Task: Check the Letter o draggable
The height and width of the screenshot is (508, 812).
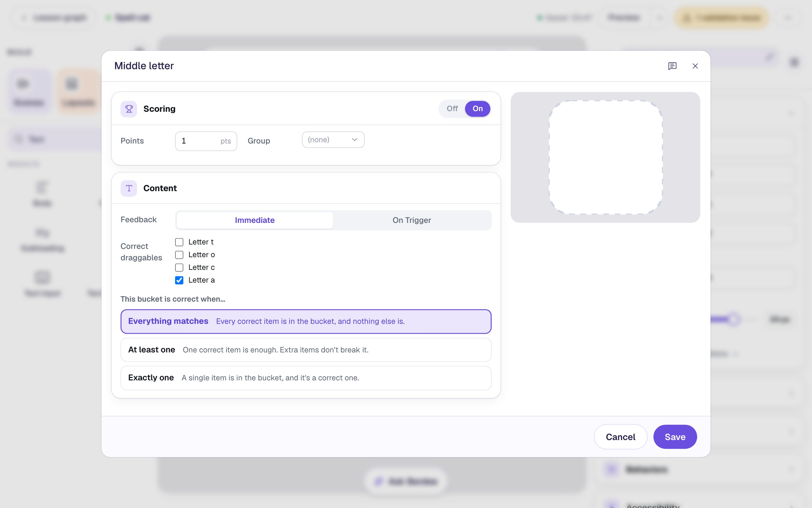Action: 179,255
